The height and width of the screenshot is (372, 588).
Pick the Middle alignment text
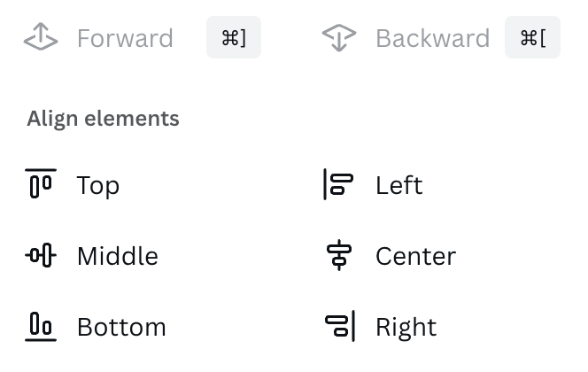click(118, 256)
